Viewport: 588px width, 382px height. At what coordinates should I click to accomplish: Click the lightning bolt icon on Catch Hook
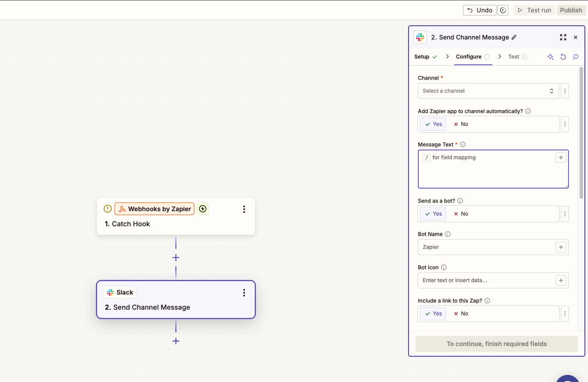(x=203, y=209)
